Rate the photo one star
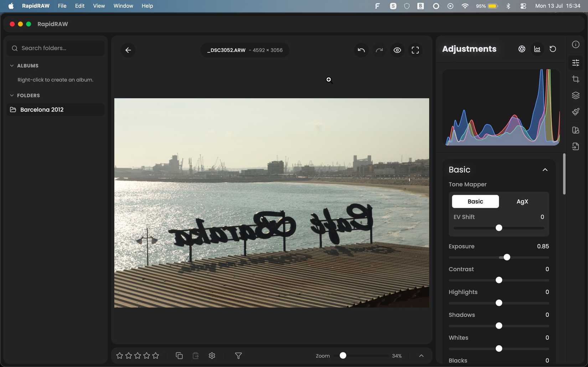 [119, 356]
